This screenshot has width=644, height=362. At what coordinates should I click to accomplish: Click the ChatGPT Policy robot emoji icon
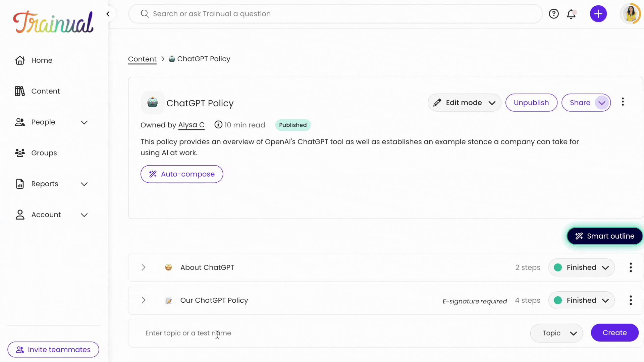[x=153, y=103]
